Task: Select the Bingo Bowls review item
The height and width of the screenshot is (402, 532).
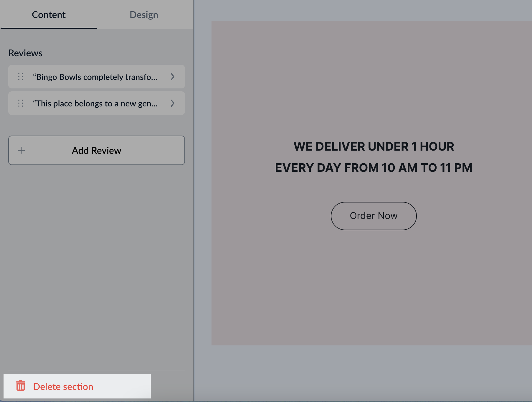Action: coord(96,77)
